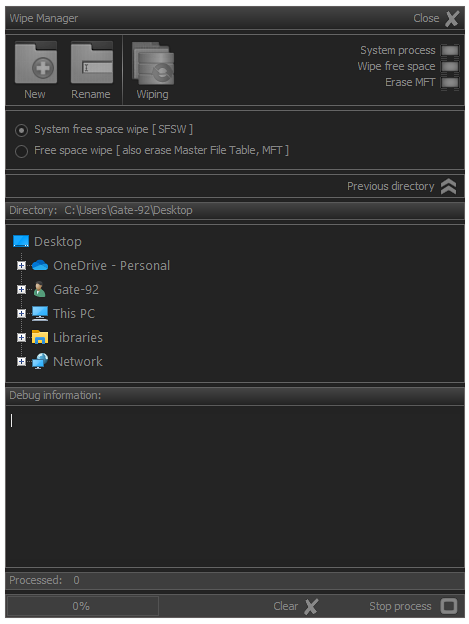Image resolution: width=469 pixels, height=624 pixels.
Task: Click the Clear X icon
Action: click(311, 606)
